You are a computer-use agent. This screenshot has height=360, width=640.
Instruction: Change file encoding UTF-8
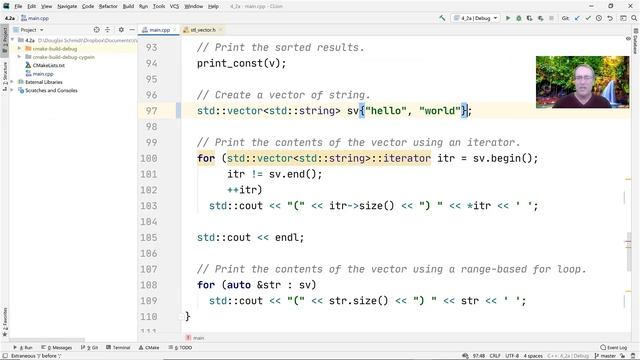pyautogui.click(x=512, y=356)
